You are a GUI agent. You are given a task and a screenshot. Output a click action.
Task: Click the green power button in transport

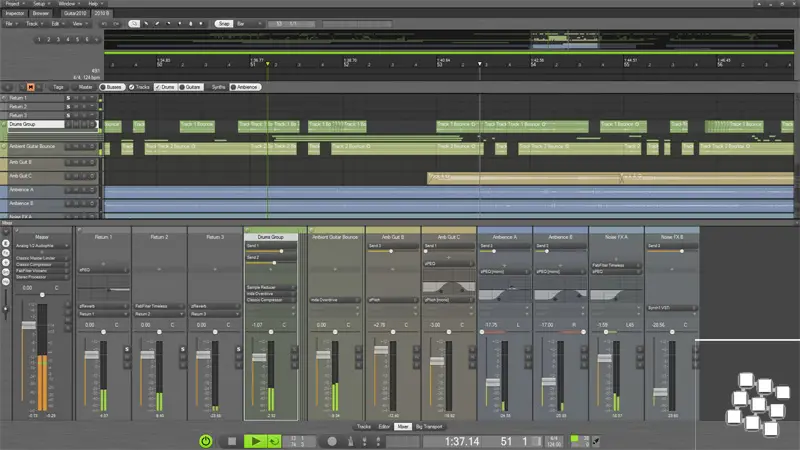205,440
